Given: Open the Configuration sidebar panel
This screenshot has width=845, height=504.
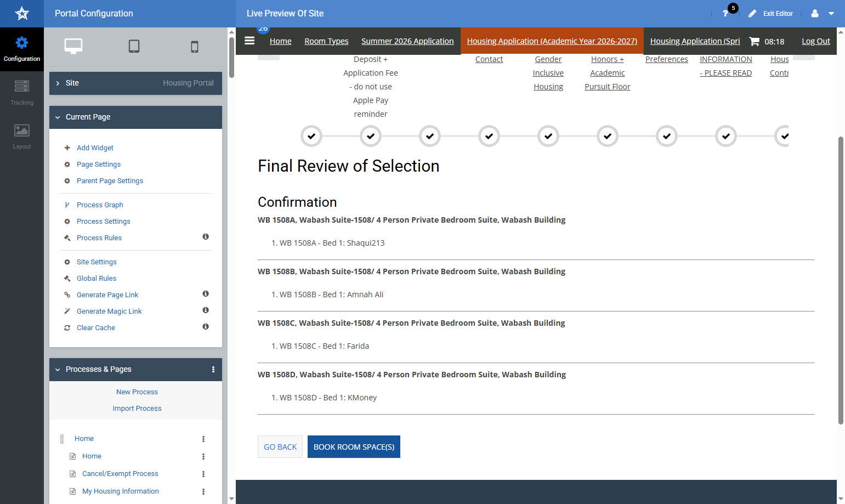Looking at the screenshot, I should click(x=22, y=49).
